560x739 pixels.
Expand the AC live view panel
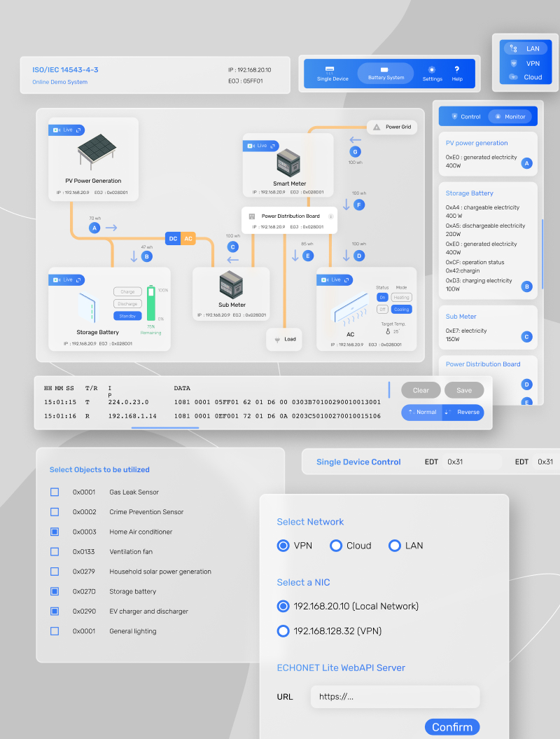pyautogui.click(x=347, y=279)
